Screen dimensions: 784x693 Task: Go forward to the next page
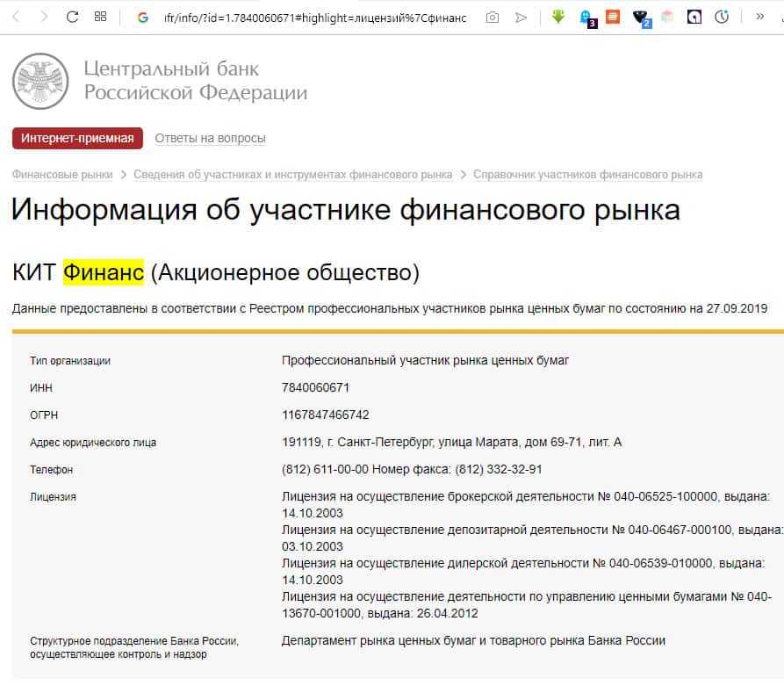(x=44, y=17)
